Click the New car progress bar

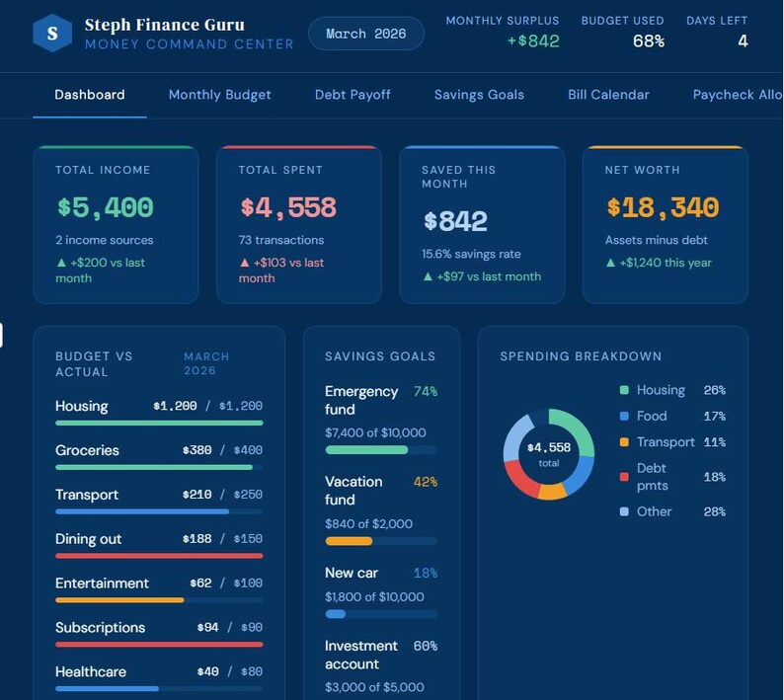tap(381, 614)
